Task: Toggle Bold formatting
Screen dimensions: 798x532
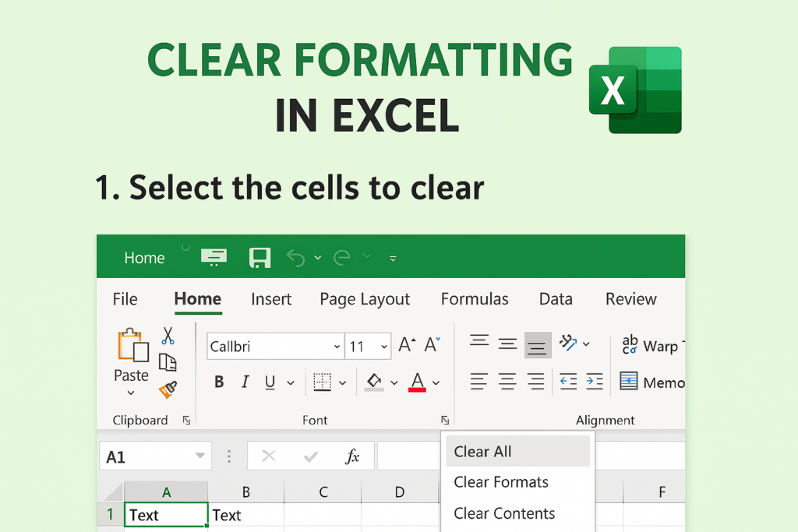Action: click(219, 382)
